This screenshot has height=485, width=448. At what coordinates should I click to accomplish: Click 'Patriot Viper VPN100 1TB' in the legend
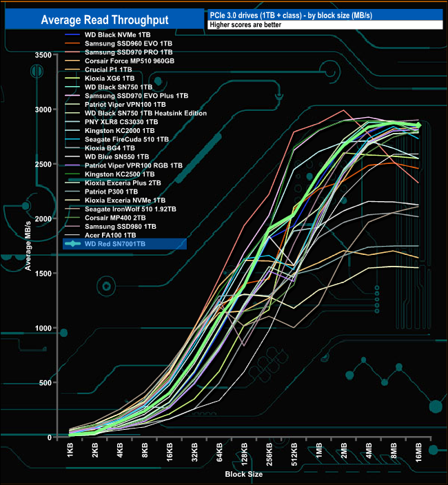(x=125, y=105)
